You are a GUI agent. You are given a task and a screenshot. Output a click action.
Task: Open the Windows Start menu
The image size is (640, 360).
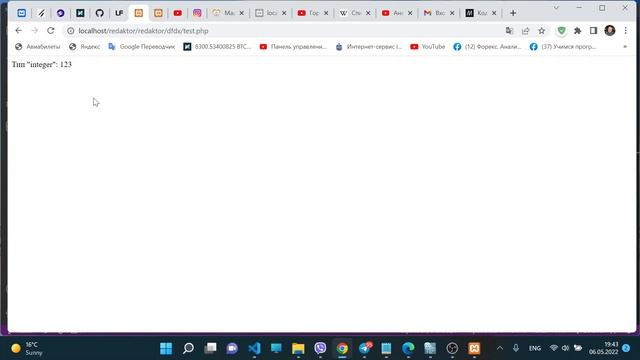pyautogui.click(x=166, y=348)
